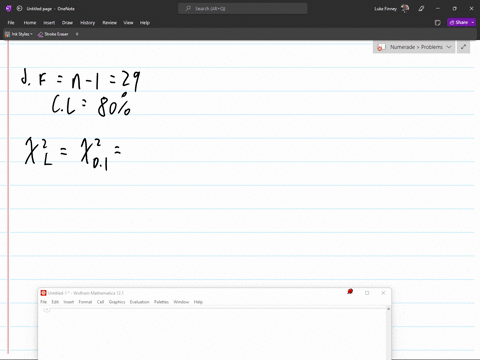
Task: Select the Stroke Eraser tool
Action: [53, 34]
